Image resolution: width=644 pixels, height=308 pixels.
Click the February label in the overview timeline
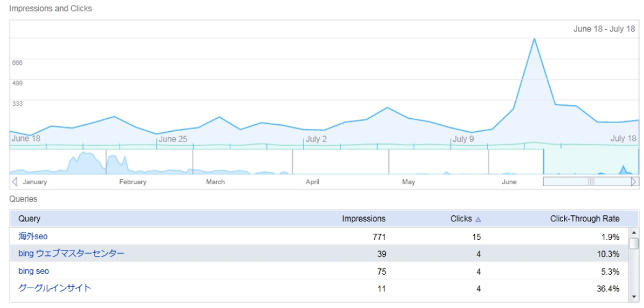[x=133, y=182]
